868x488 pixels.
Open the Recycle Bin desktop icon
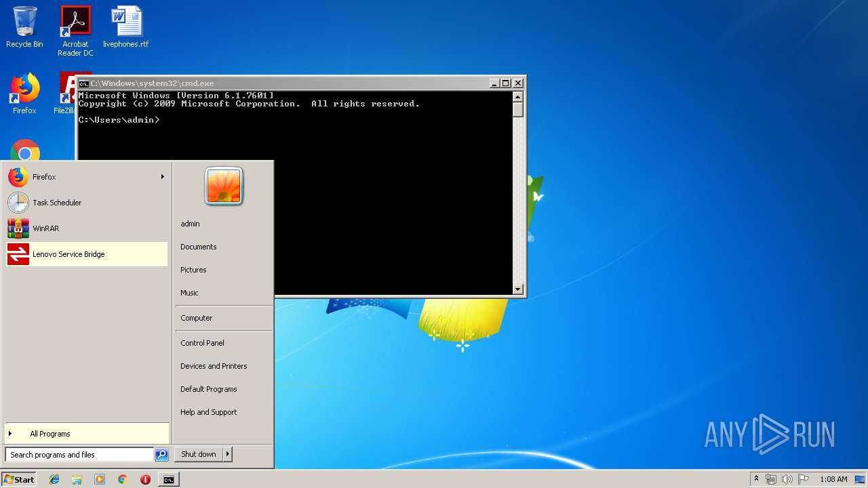(24, 27)
